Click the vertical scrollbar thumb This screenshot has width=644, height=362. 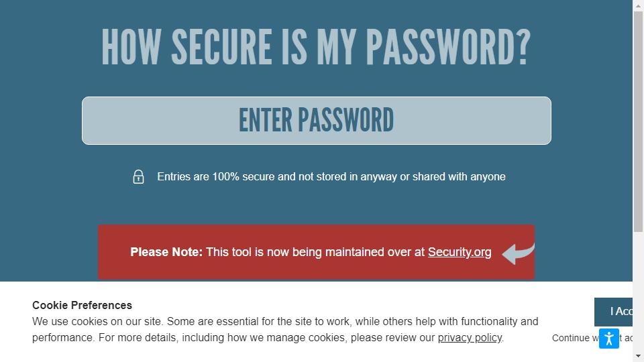[638, 121]
